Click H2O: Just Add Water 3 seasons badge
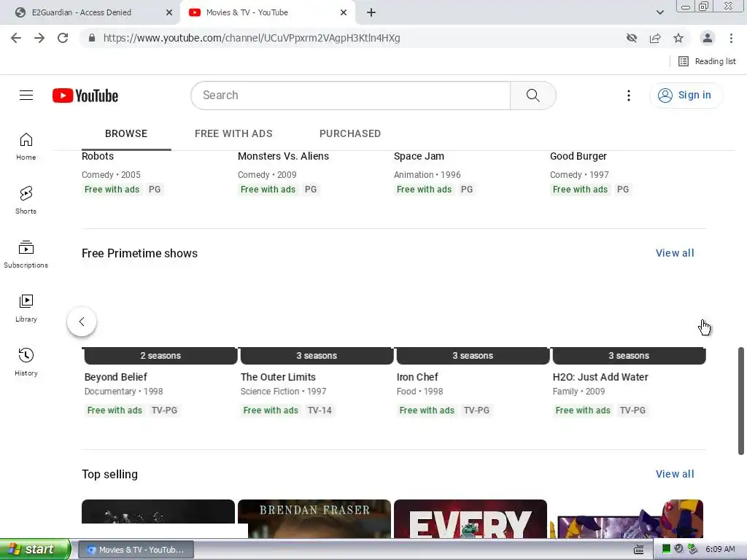 pyautogui.click(x=629, y=356)
